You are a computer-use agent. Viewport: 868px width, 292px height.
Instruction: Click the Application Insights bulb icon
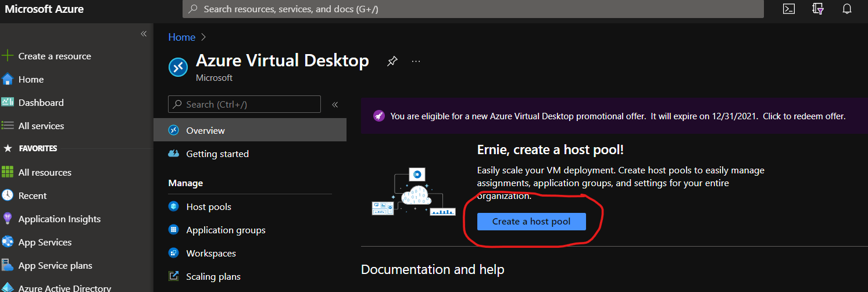[8, 219]
